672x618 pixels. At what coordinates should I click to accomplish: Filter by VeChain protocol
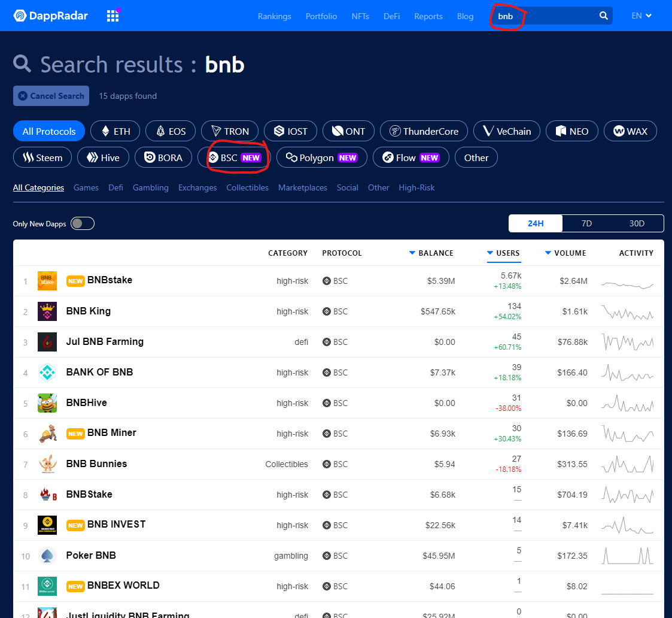507,131
